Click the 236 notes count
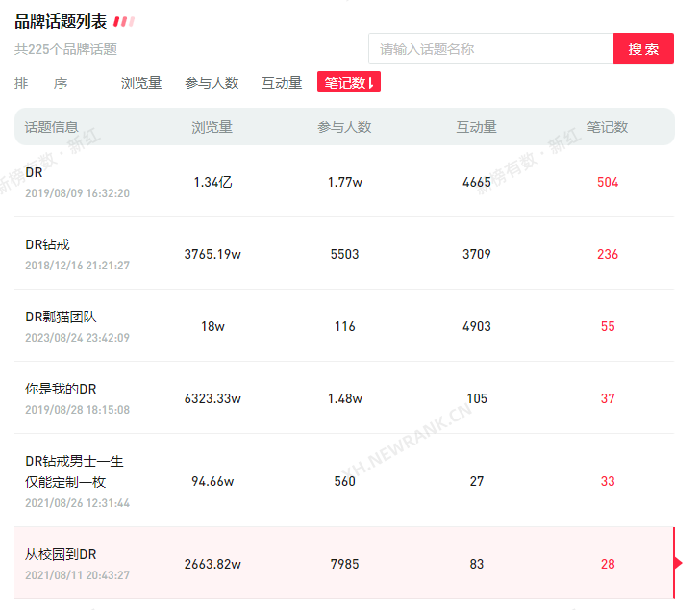 [x=608, y=254]
